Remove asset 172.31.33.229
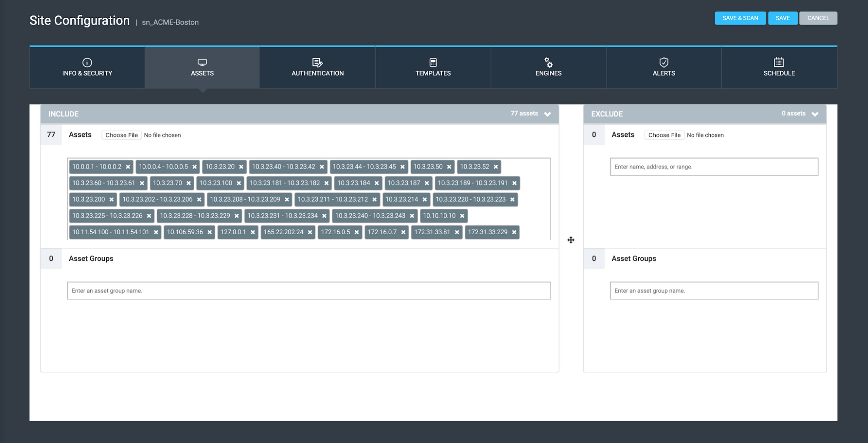868x443 pixels. coord(514,233)
